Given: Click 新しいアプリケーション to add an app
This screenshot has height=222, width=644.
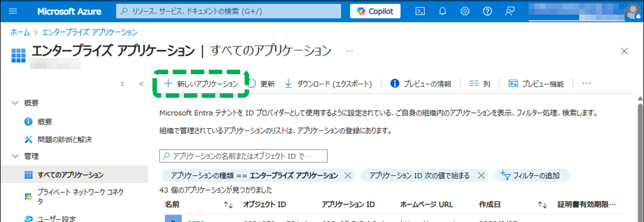Looking at the screenshot, I should [x=201, y=84].
